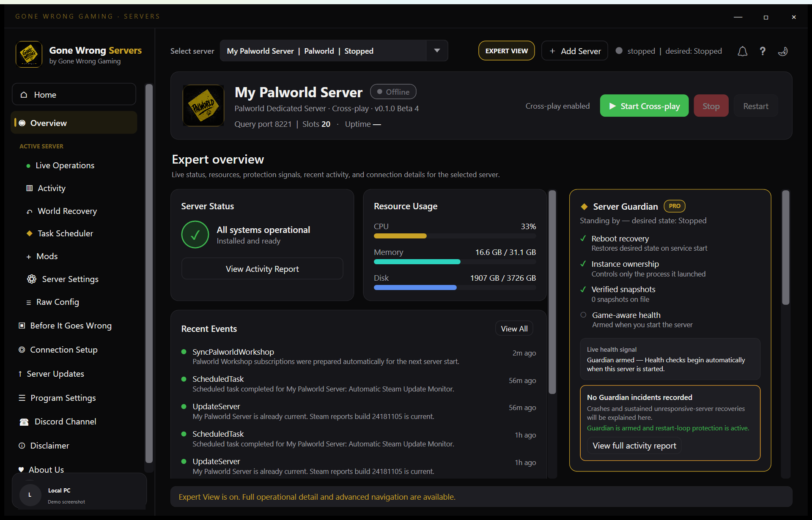This screenshot has height=520, width=812.
Task: Open the Home menu item
Action: click(74, 94)
